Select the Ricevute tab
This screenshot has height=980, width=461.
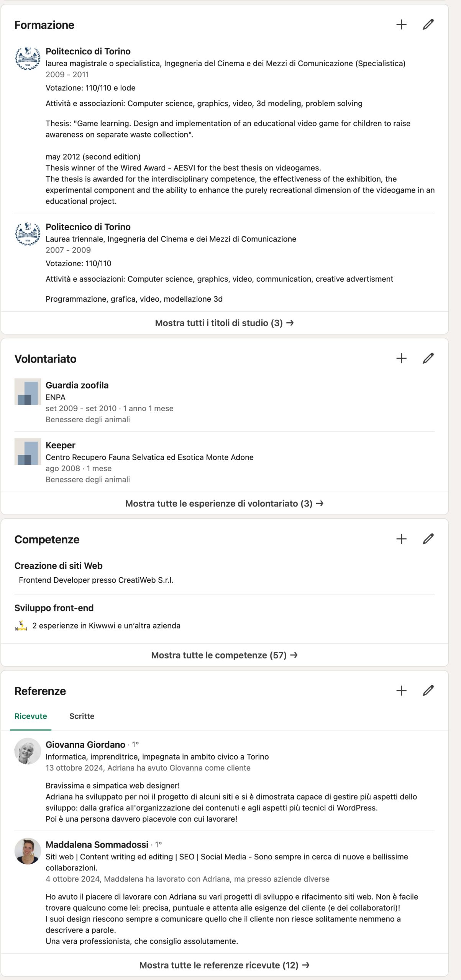pyautogui.click(x=31, y=716)
